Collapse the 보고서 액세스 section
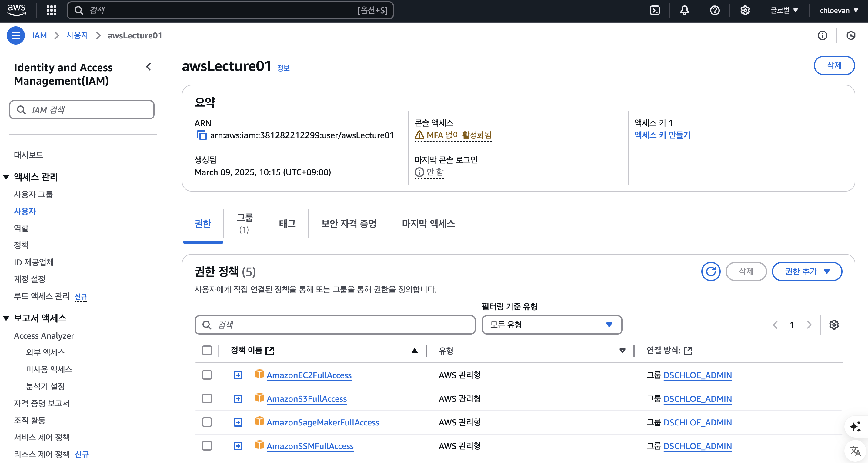This screenshot has width=868, height=463. coord(6,318)
